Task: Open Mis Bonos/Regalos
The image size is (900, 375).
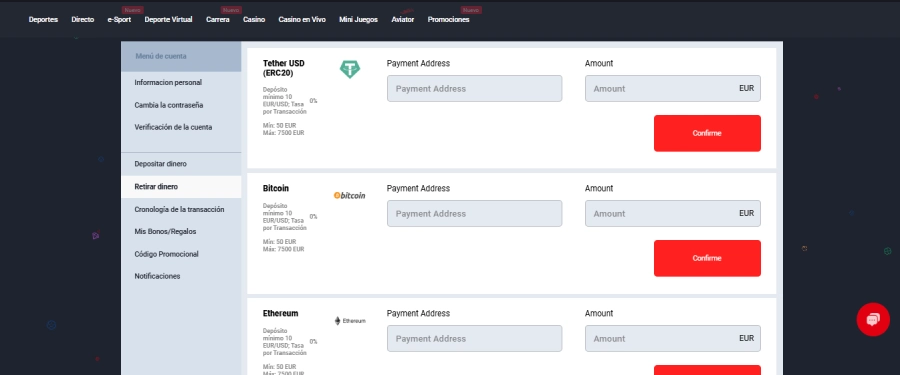Action: coord(181,231)
